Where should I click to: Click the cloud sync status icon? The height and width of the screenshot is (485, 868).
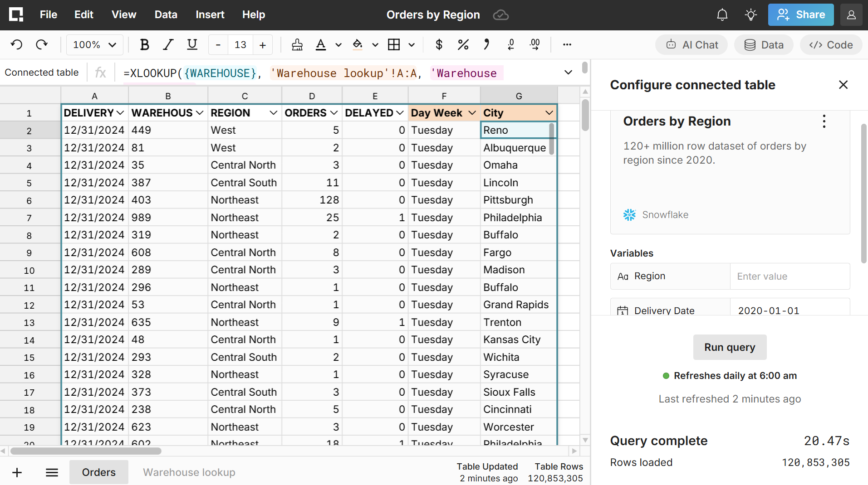pos(501,15)
